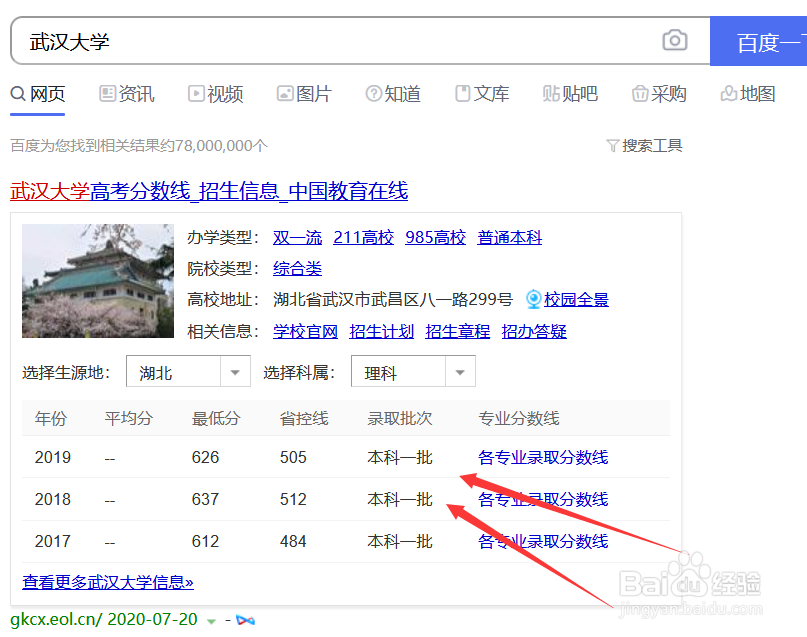Click the 省控线 value 512

293,500
